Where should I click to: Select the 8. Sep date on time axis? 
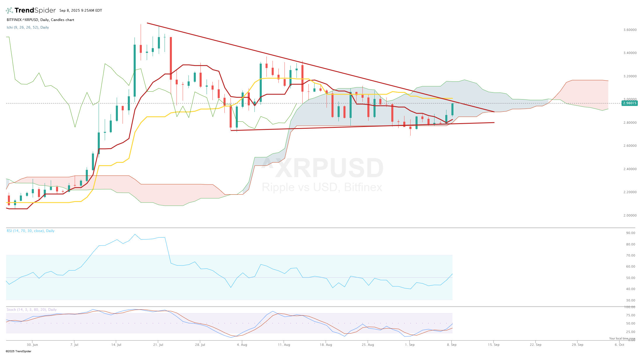451,345
